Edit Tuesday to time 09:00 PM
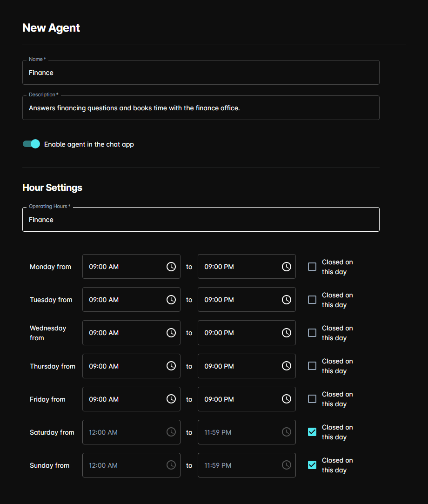Viewport: 428px width, 504px height. [247, 300]
